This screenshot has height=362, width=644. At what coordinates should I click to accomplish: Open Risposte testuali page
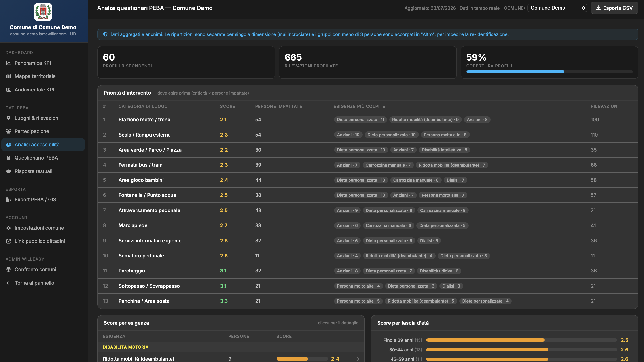(43, 171)
